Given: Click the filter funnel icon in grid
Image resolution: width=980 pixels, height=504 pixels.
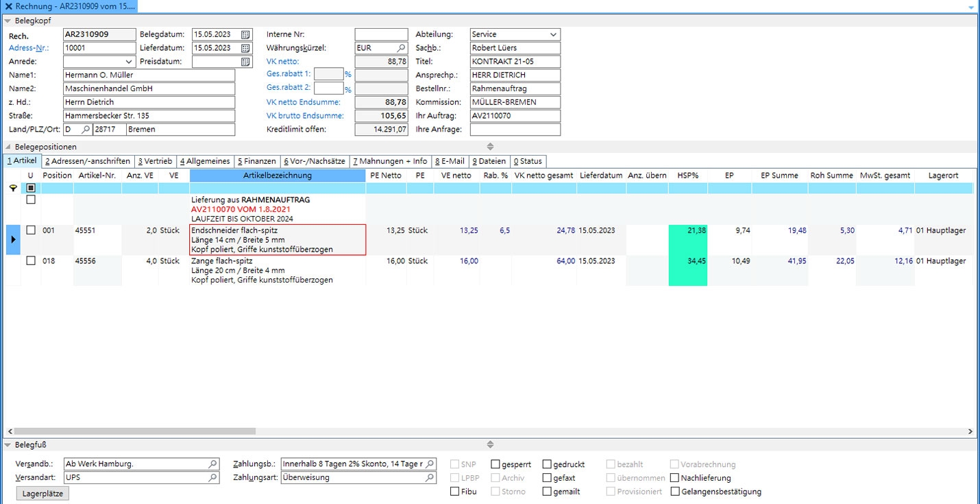Looking at the screenshot, I should tap(13, 188).
